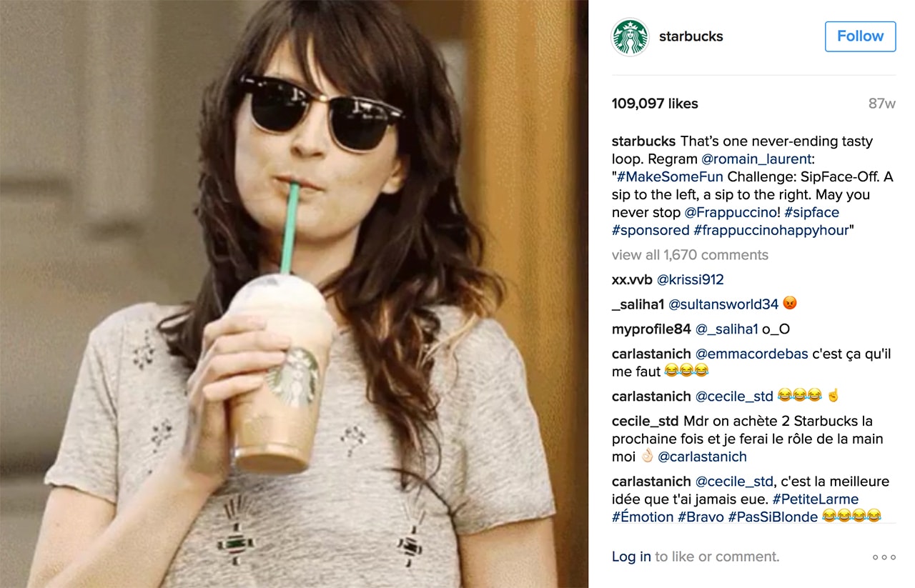
Task: Follow the starbucks account
Action: pos(860,36)
